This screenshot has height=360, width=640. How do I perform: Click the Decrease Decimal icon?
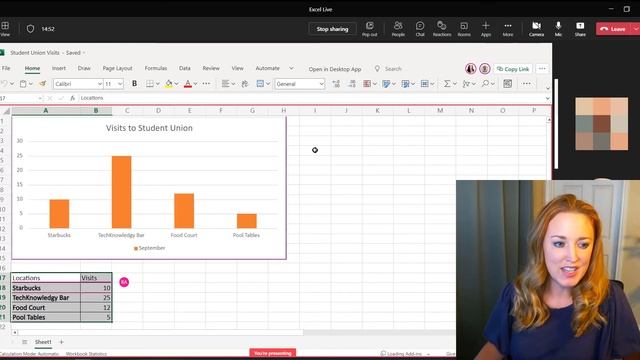coord(352,84)
